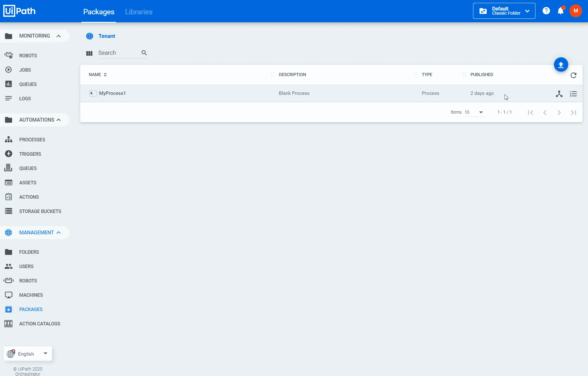Screen dimensions: 588x376
Task: Go to the last page
Action: click(573, 112)
